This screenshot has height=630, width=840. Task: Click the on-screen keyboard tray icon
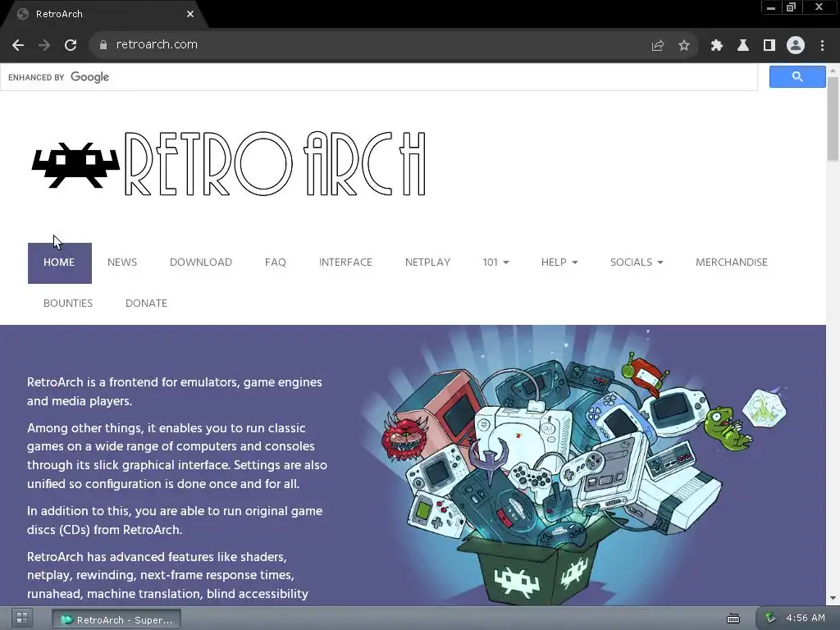tap(733, 619)
